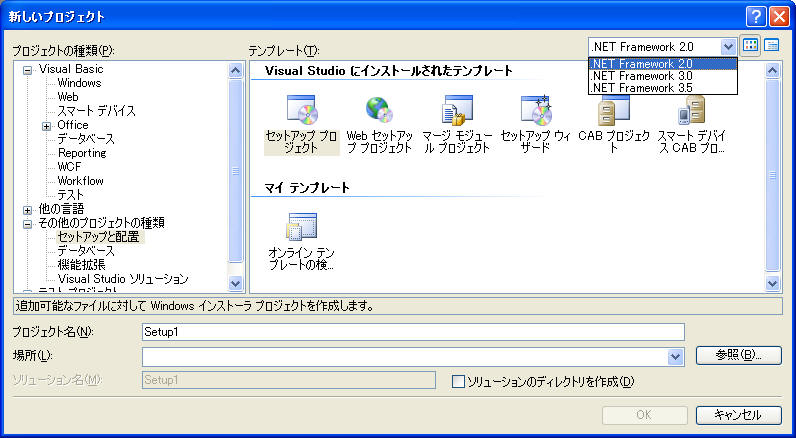The height and width of the screenshot is (438, 796).
Task: Click the プロジェクト名 input field
Action: click(413, 332)
